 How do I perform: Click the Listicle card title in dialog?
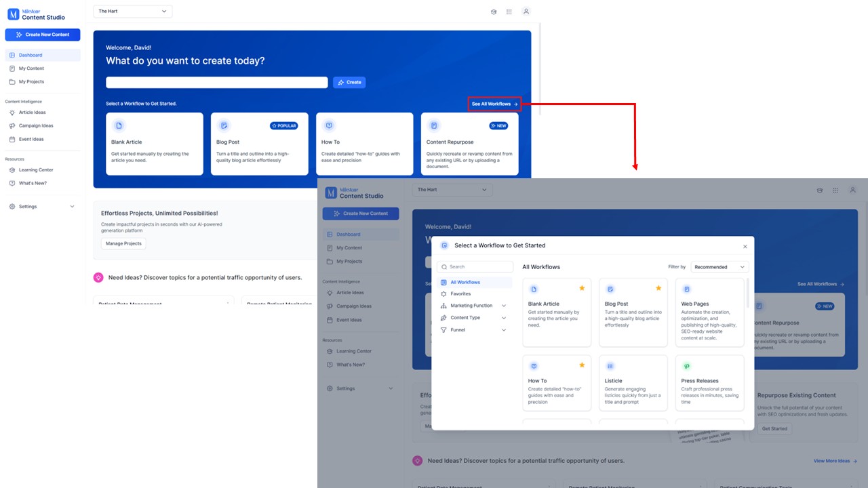pyautogui.click(x=614, y=381)
